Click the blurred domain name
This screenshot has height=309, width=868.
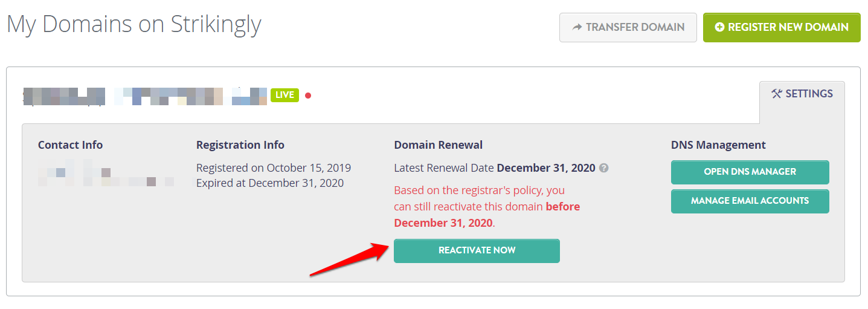(145, 96)
